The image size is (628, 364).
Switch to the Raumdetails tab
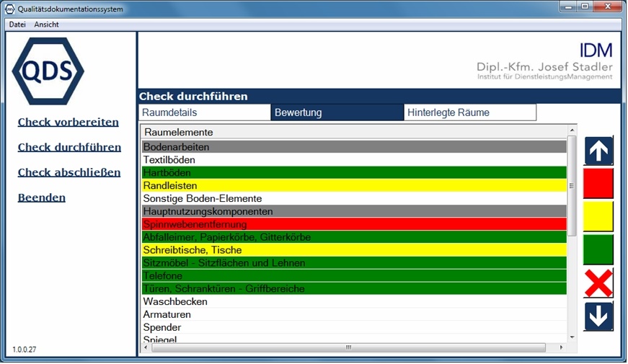(x=205, y=112)
